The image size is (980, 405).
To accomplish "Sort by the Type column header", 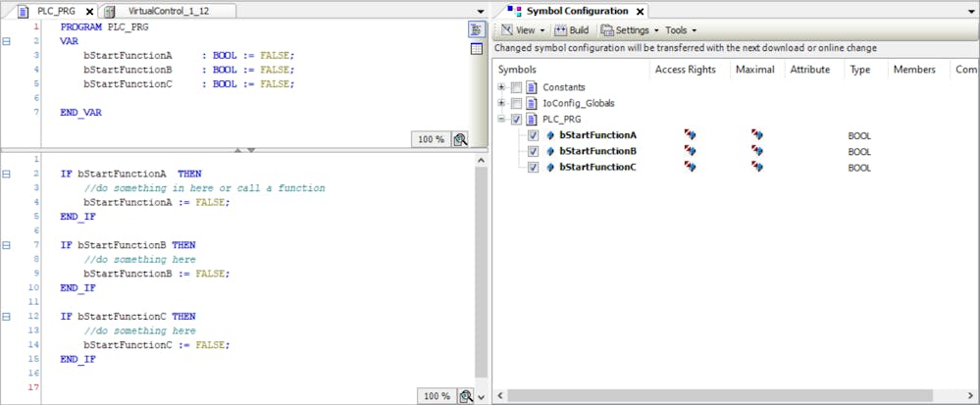I will (860, 70).
